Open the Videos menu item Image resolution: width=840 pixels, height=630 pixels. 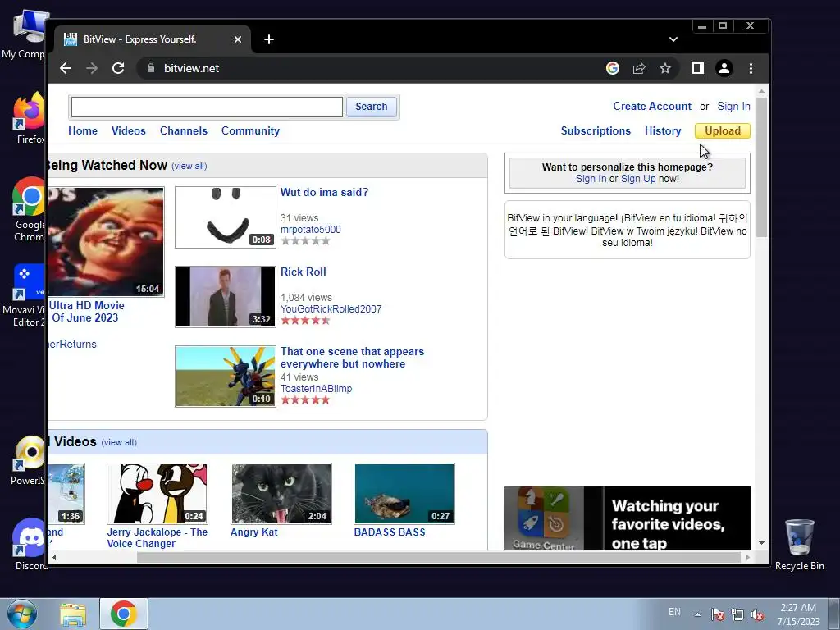(x=129, y=130)
